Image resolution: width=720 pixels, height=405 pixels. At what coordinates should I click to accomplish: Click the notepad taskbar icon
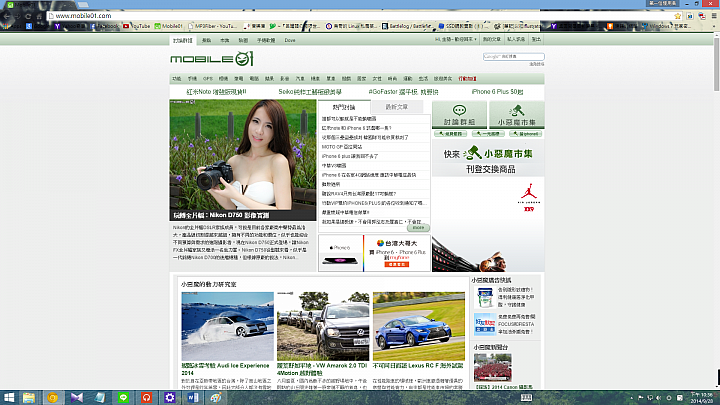[x=100, y=398]
